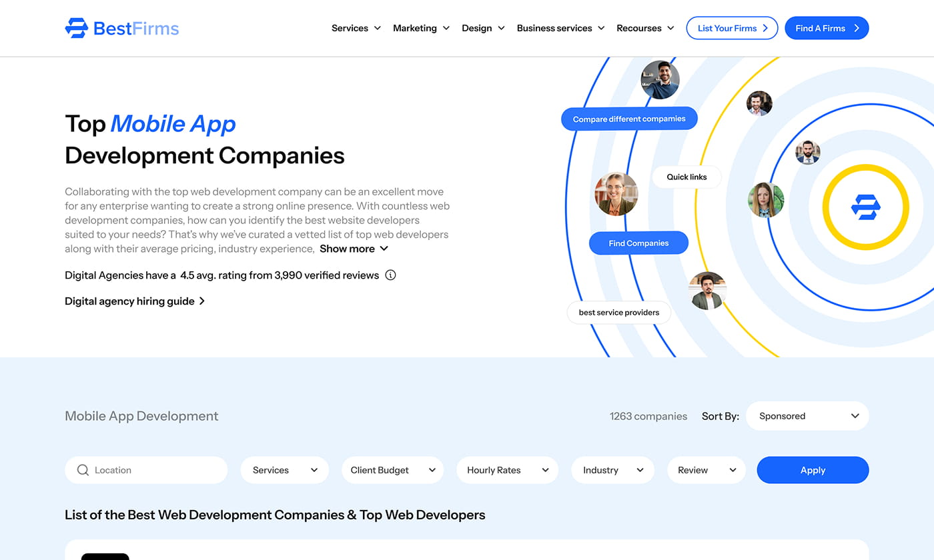The width and height of the screenshot is (934, 560).
Task: Expand the Industry filter dropdown
Action: tap(612, 470)
